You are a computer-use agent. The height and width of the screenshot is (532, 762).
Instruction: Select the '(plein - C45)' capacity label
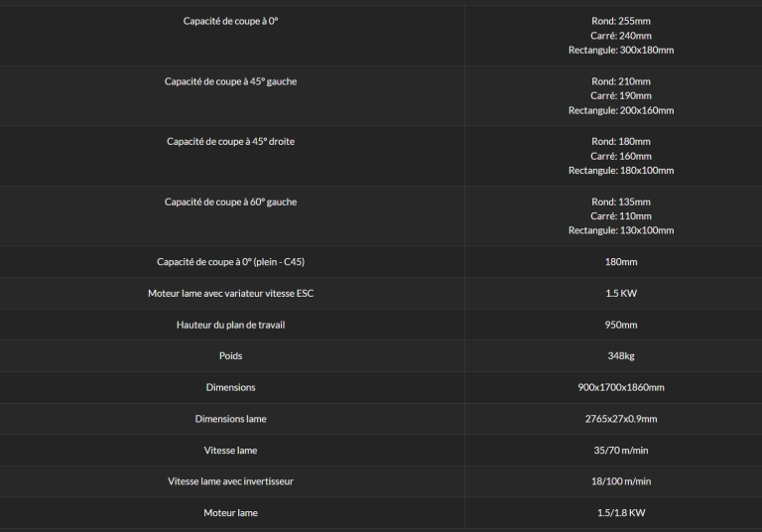coord(230,262)
